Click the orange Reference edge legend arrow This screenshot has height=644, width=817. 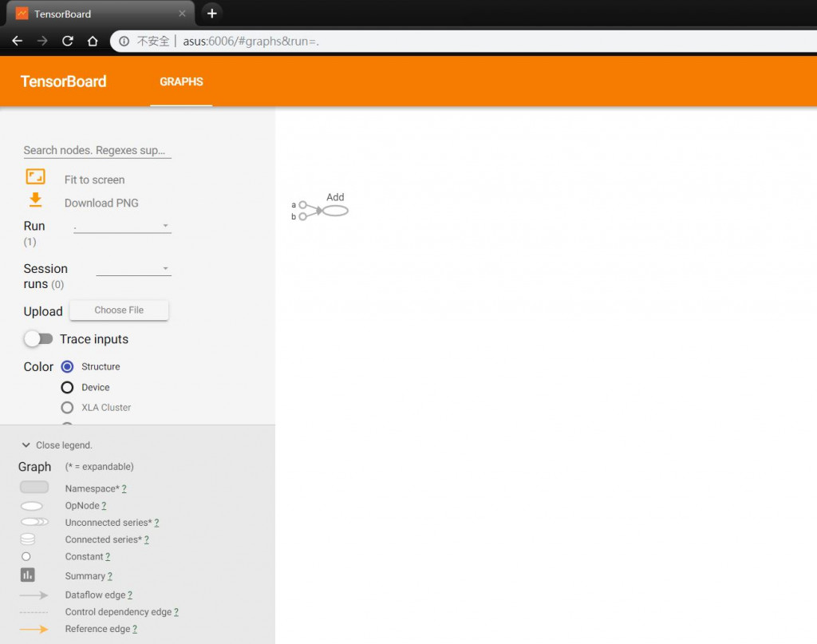coord(34,630)
